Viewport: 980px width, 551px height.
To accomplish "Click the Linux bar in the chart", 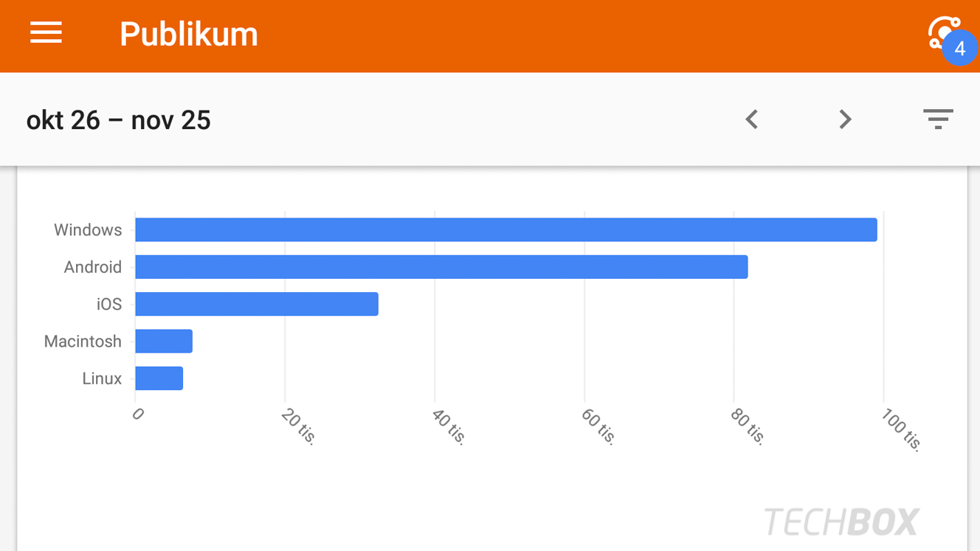I will coord(159,378).
